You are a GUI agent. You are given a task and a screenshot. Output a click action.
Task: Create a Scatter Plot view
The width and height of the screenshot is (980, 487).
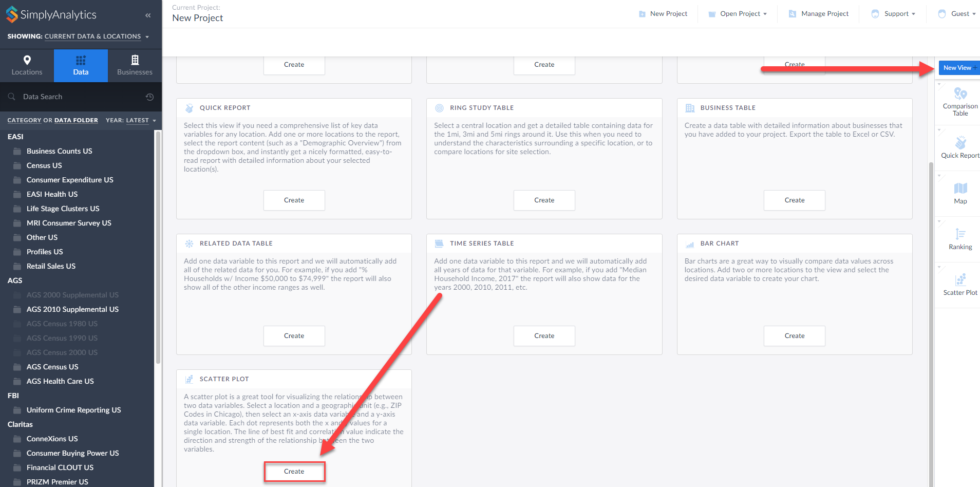294,472
